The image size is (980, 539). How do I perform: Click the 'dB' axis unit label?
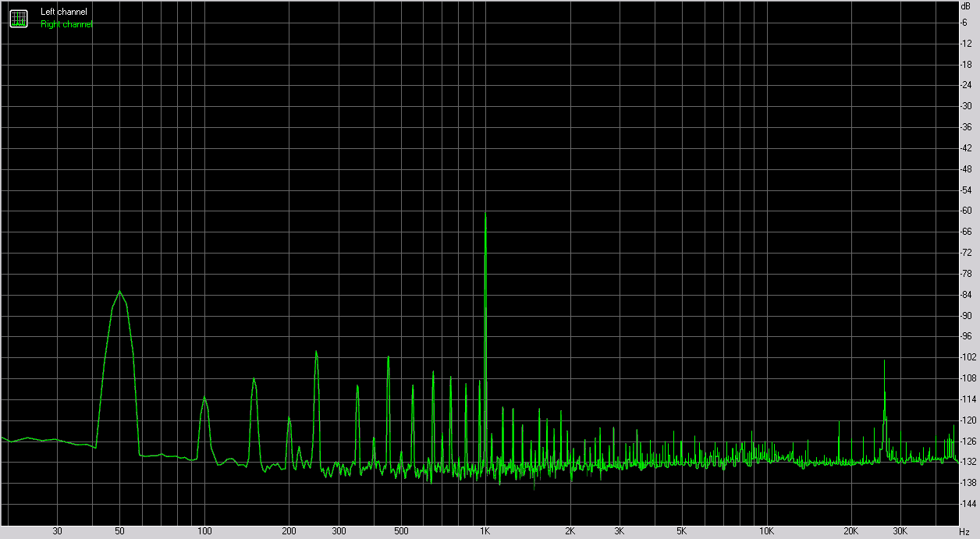(966, 5)
